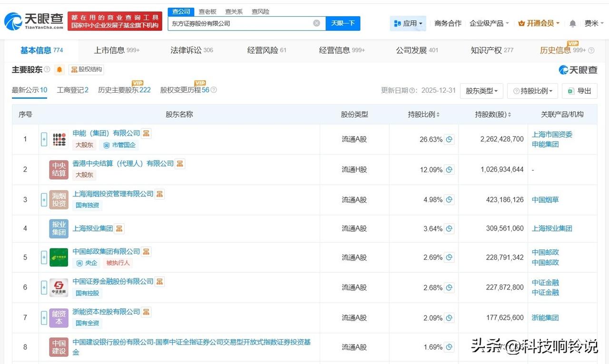This screenshot has height=364, width=609.
Task: Expand the row for 申能（集团）有限公司
Action: [x=44, y=139]
